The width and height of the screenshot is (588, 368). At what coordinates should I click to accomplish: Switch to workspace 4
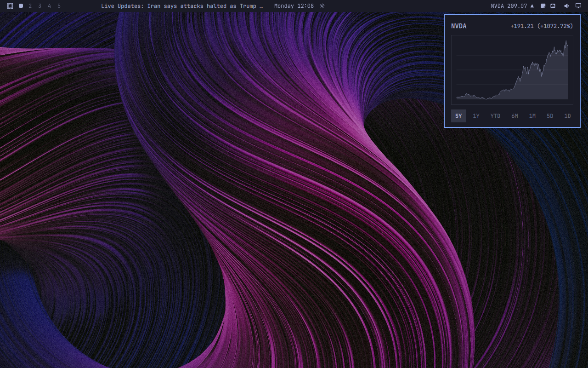pos(50,6)
